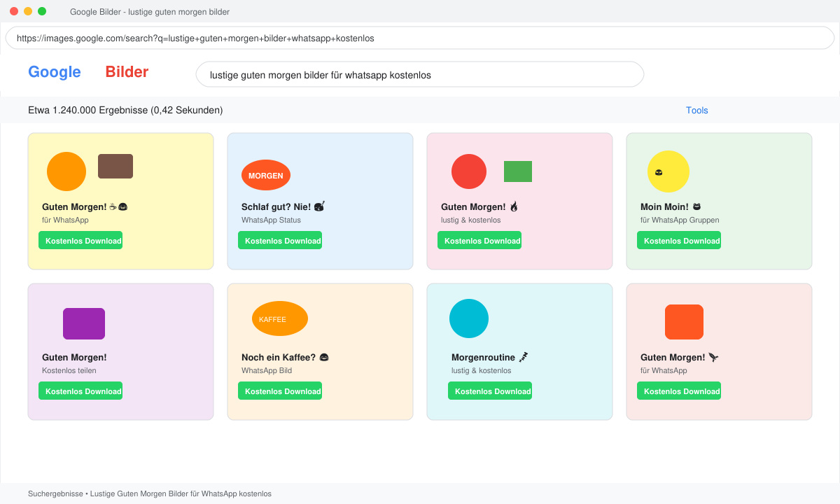Screen dimensions: 840x504
Task: Click the orange KAFFEE oval badge
Action: pos(280,318)
